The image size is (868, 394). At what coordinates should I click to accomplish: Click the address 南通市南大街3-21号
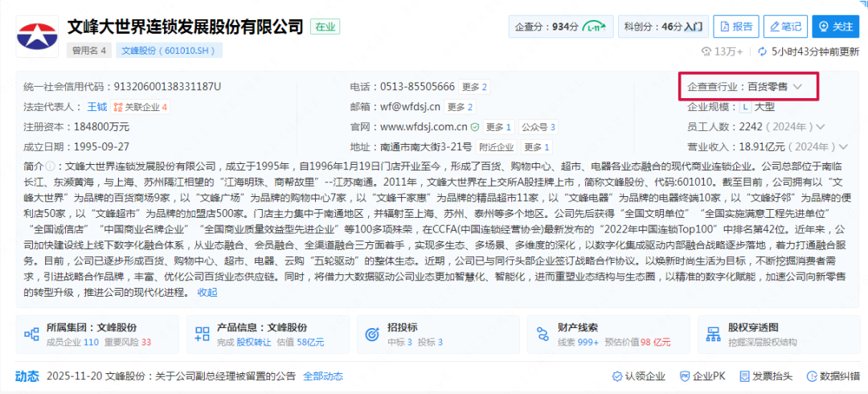(x=426, y=147)
